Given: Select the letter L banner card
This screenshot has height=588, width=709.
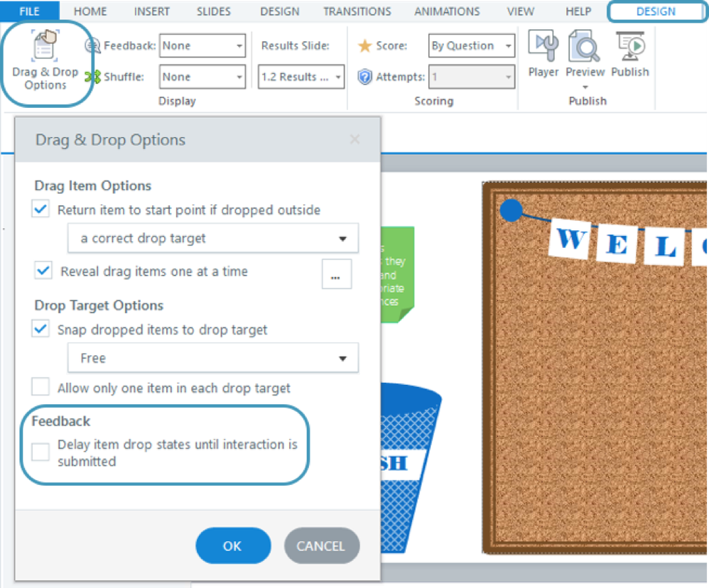Looking at the screenshot, I should point(665,246).
